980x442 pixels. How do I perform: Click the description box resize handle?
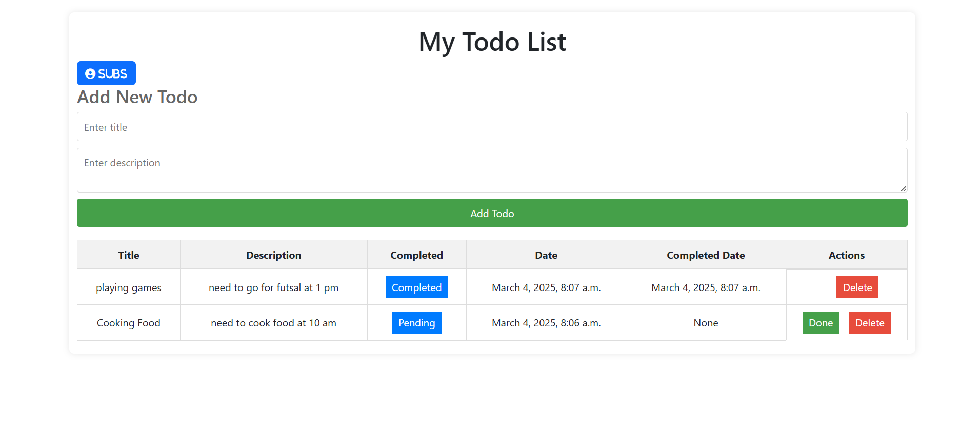click(903, 188)
